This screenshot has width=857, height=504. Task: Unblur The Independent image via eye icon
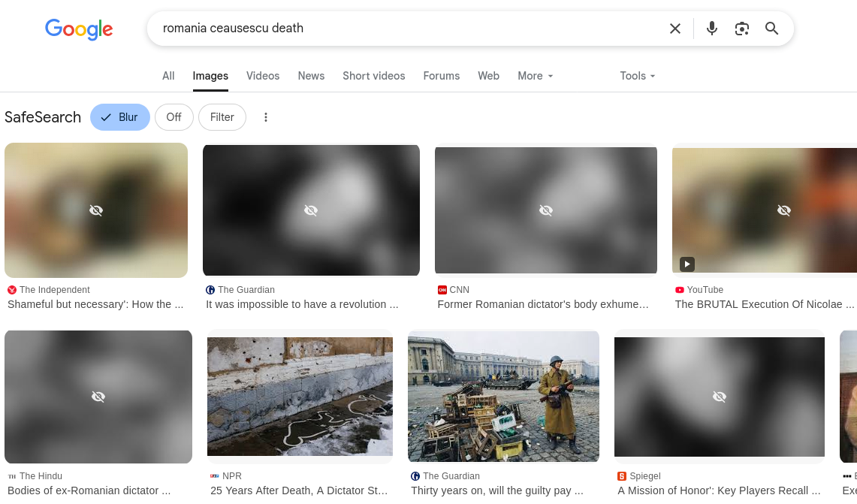[96, 210]
